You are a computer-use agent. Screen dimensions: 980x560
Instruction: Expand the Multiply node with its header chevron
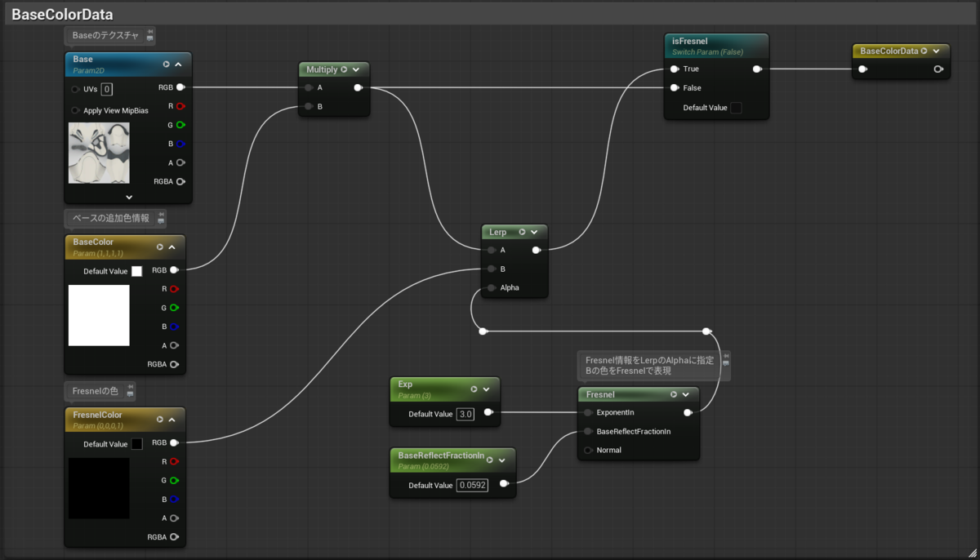(357, 69)
